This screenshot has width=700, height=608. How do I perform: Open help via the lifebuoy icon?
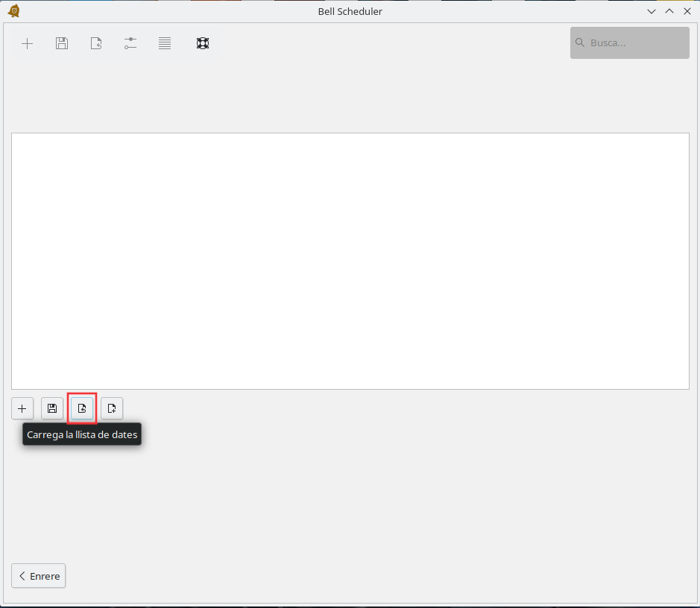click(202, 43)
